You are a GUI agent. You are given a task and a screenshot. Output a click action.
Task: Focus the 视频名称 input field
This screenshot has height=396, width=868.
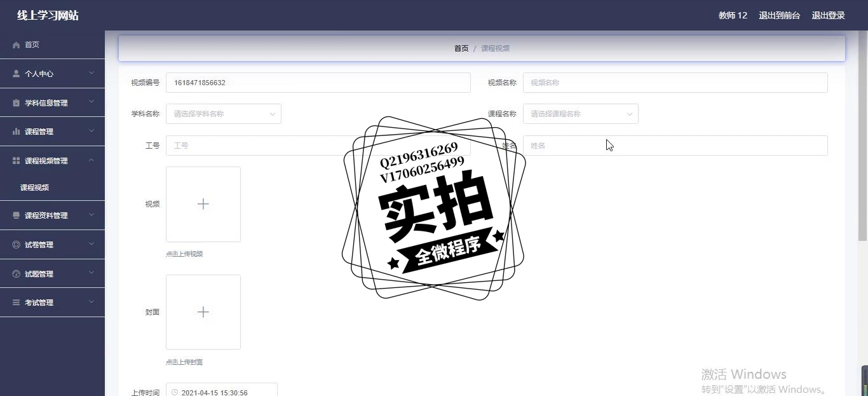[675, 83]
